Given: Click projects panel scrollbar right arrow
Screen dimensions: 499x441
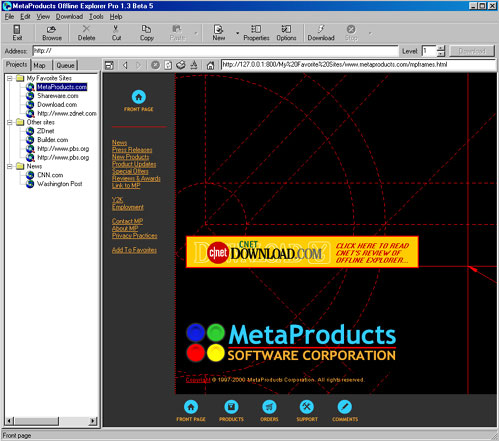Looking at the screenshot, I should [93, 421].
